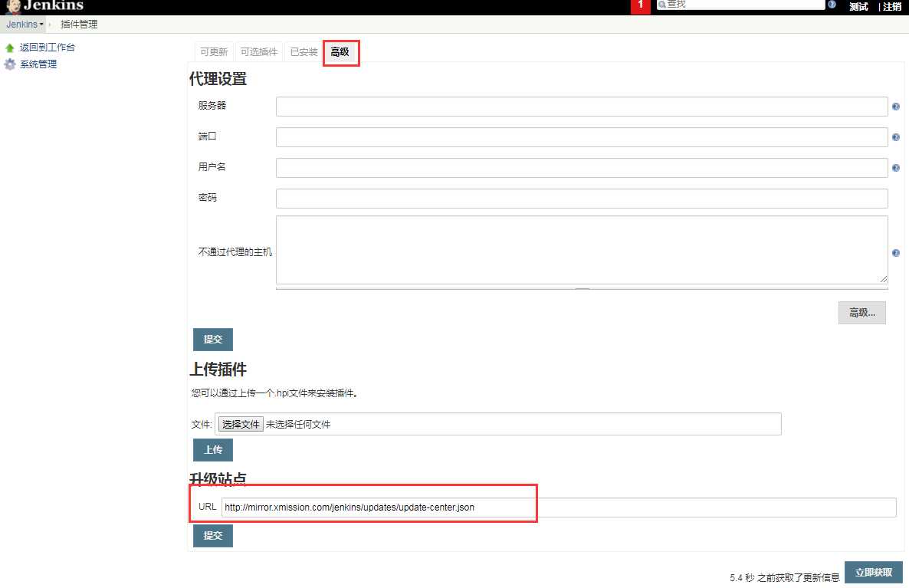Open help for the 端口 field
909x588 pixels.
[896, 137]
